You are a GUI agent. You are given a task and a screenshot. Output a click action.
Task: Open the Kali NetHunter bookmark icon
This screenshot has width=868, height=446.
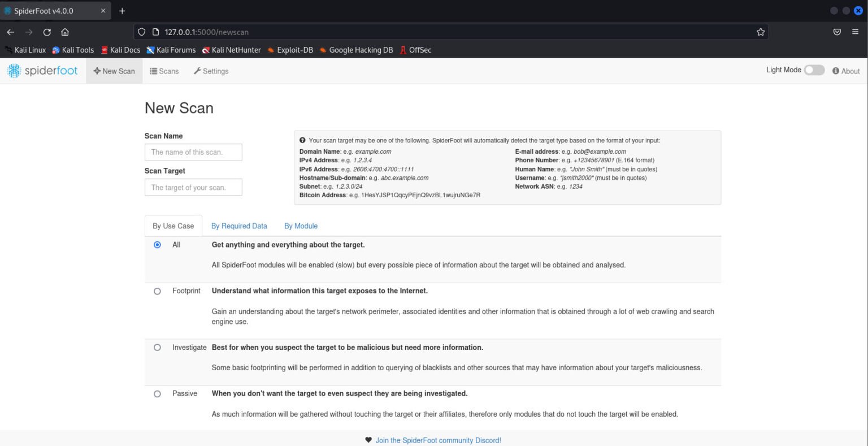coord(205,50)
